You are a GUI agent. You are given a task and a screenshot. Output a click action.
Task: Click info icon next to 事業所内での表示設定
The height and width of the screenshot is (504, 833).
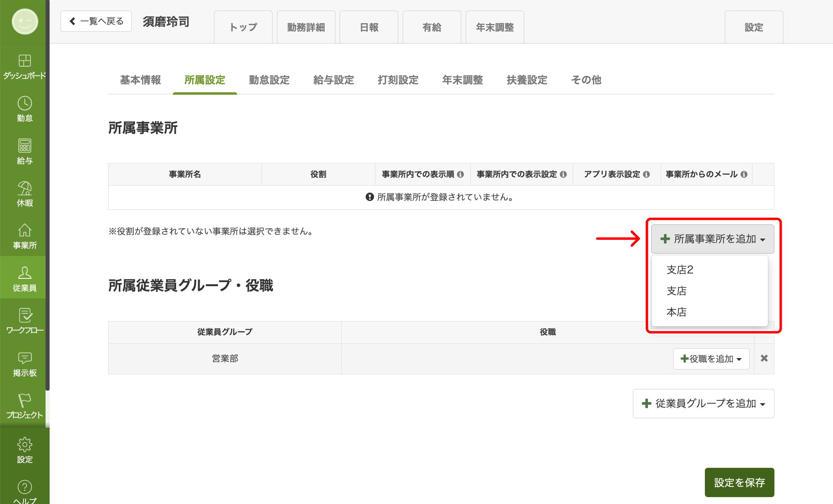563,174
